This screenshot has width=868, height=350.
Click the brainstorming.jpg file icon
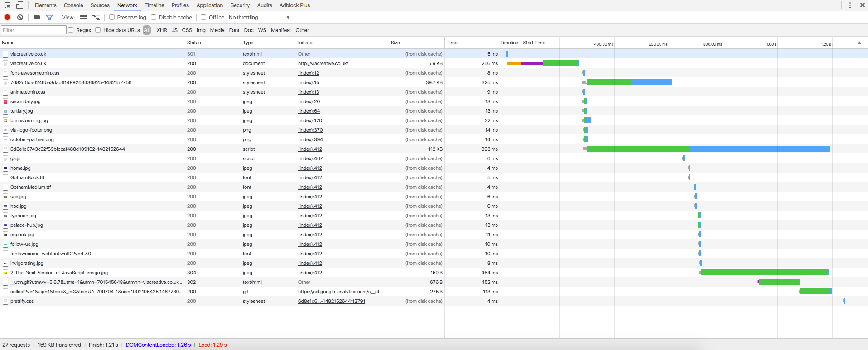click(5, 120)
